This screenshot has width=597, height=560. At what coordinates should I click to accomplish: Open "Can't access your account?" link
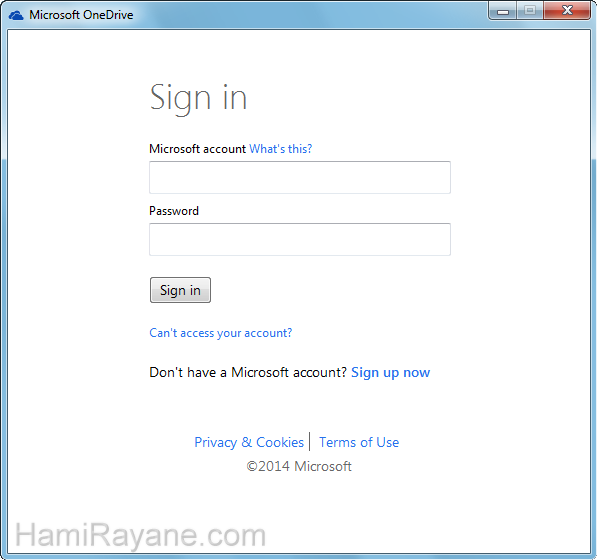pos(221,333)
